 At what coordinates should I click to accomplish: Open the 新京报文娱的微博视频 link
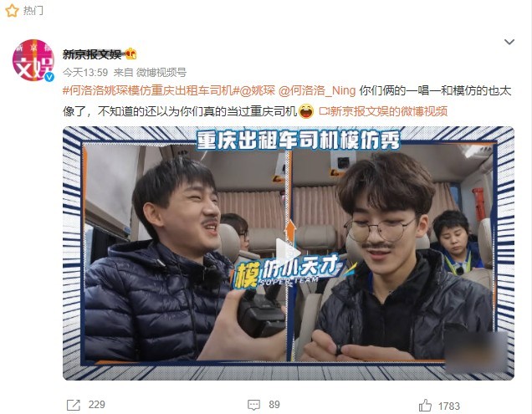coord(388,111)
